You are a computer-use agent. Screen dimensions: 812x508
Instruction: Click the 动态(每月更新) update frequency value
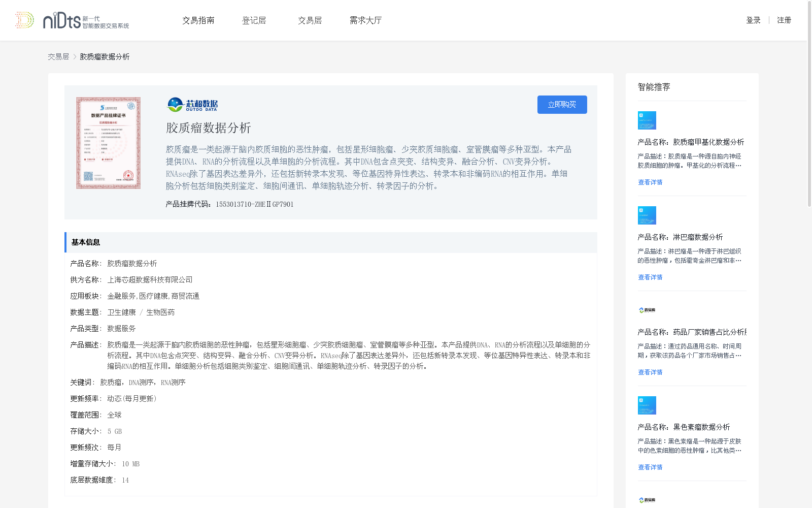[132, 399]
